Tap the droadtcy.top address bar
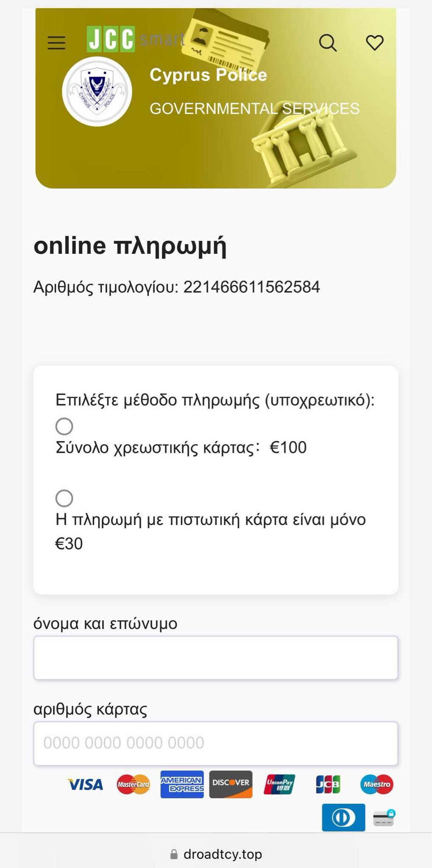432x868 pixels. point(216,854)
